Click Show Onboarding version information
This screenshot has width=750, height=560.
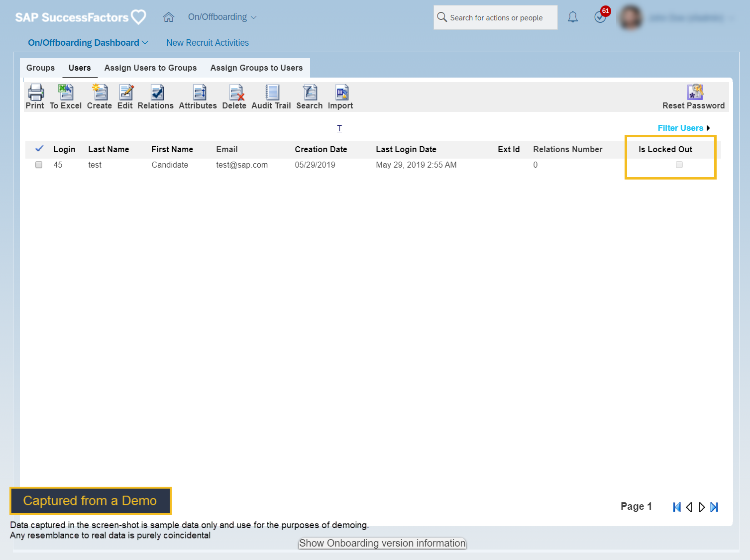click(x=382, y=543)
